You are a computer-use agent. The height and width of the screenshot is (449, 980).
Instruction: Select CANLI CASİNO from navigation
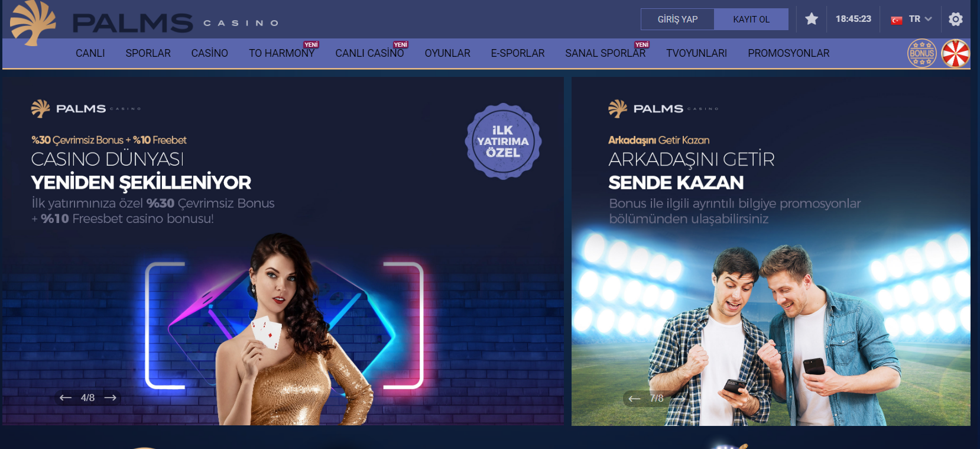coord(370,53)
